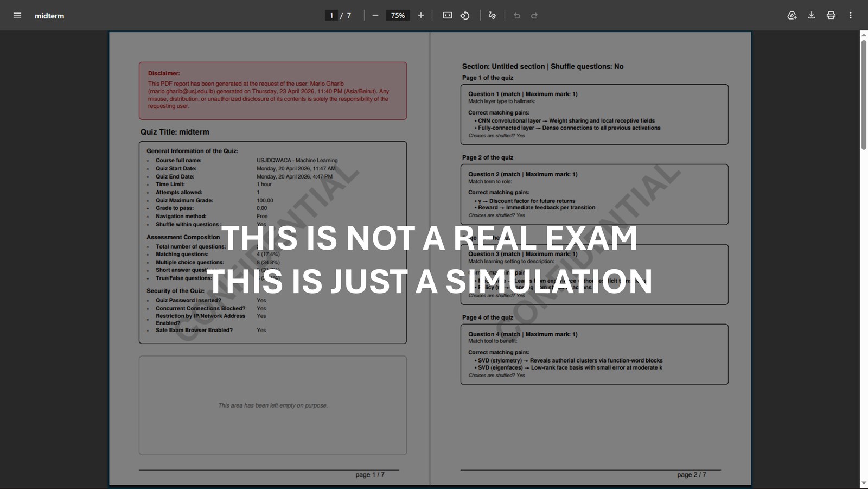Undo the last annotation
Viewport: 868px width, 489px height.
point(517,15)
